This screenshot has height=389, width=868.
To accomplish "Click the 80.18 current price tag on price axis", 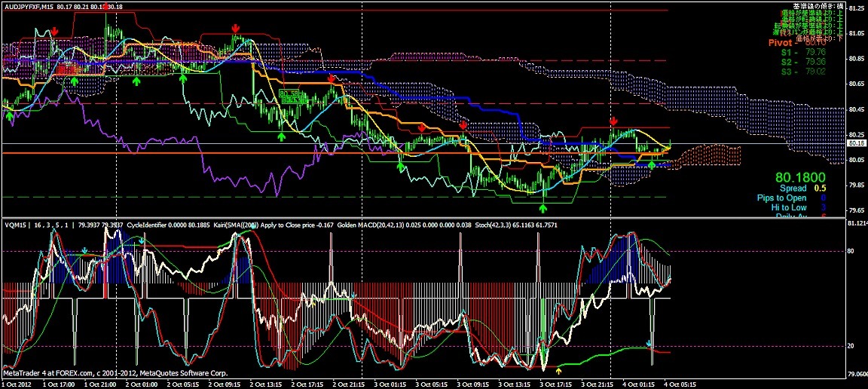I will [855, 142].
